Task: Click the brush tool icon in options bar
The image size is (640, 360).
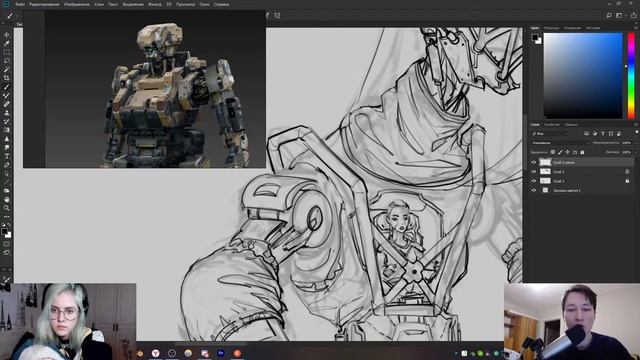Action: pos(10,16)
